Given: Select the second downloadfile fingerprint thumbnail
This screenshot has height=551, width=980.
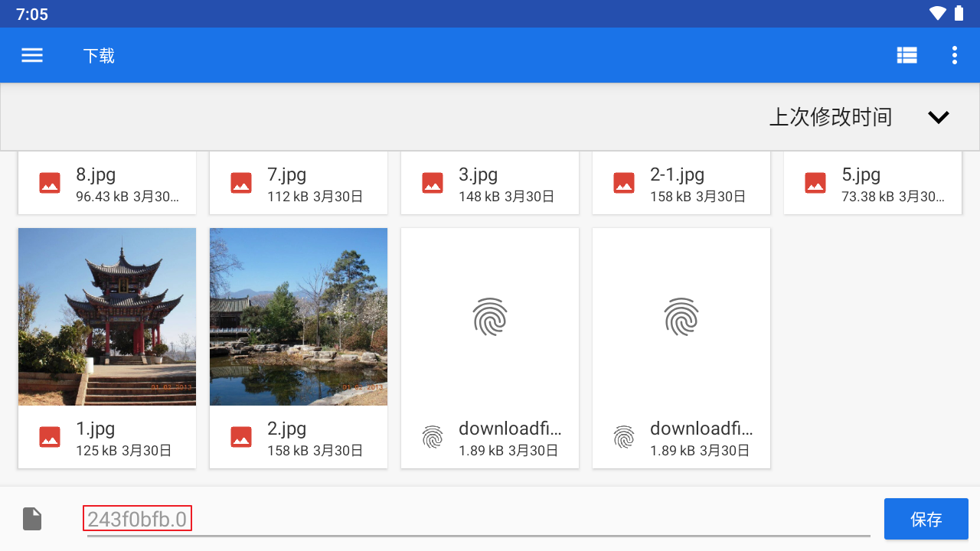Looking at the screenshot, I should coord(681,317).
